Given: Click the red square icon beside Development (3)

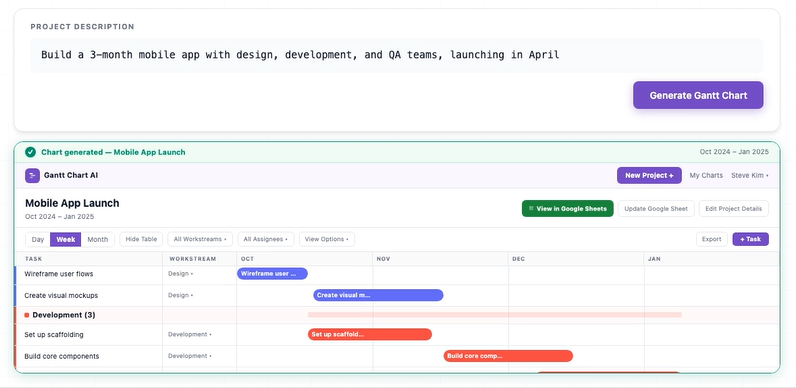Looking at the screenshot, I should click(x=26, y=315).
